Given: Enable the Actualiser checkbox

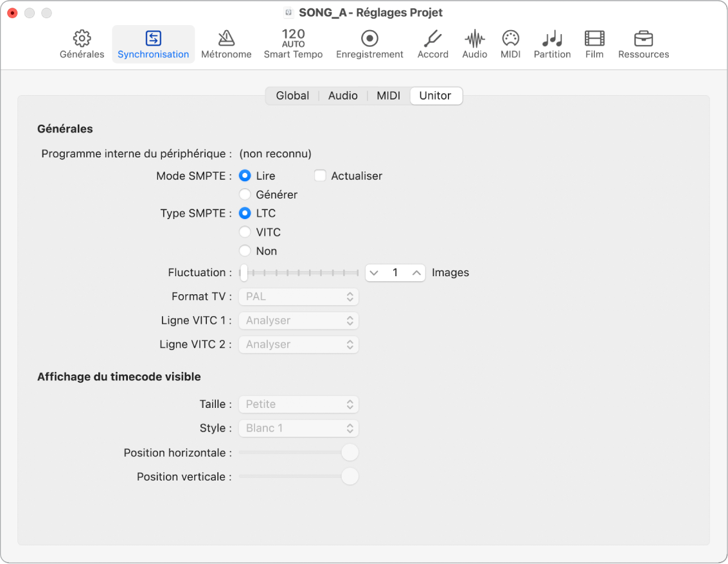Looking at the screenshot, I should 320,175.
